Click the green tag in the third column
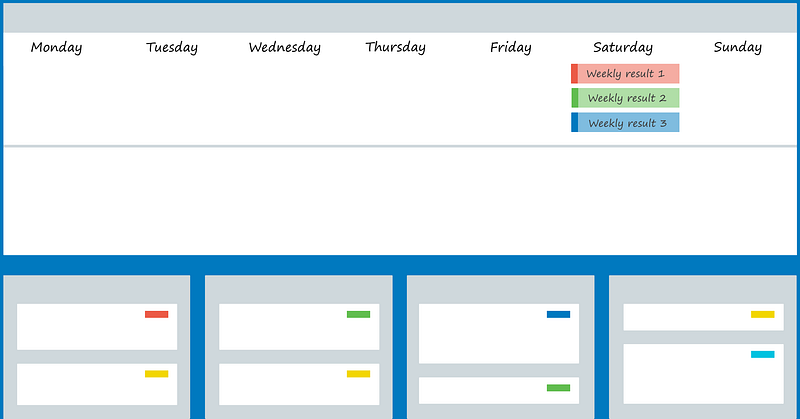The height and width of the screenshot is (419, 800). point(558,387)
